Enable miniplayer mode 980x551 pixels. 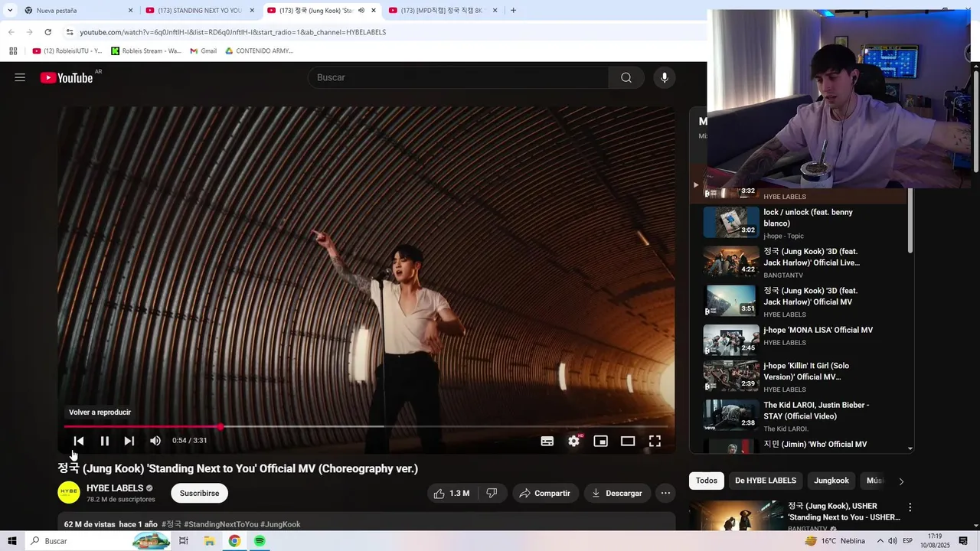[x=601, y=441]
